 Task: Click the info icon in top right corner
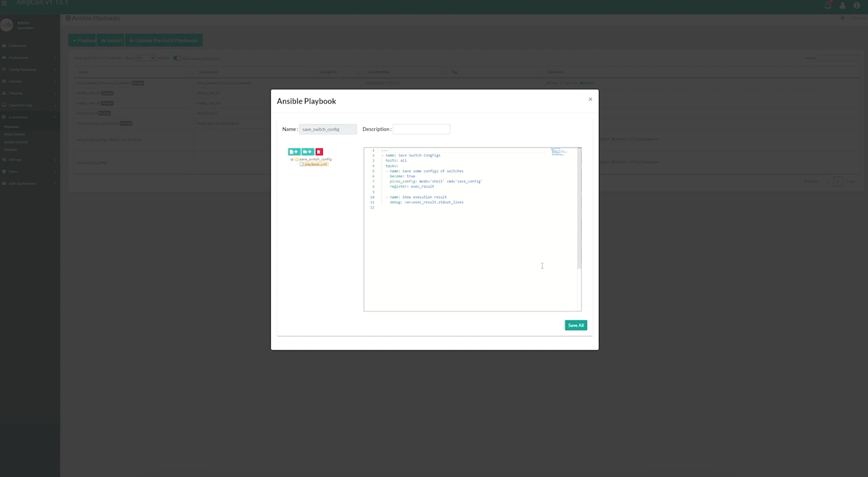(857, 5)
